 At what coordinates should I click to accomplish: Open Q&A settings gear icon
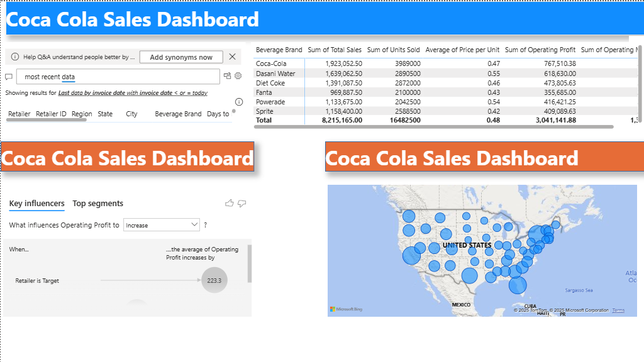pos(238,75)
